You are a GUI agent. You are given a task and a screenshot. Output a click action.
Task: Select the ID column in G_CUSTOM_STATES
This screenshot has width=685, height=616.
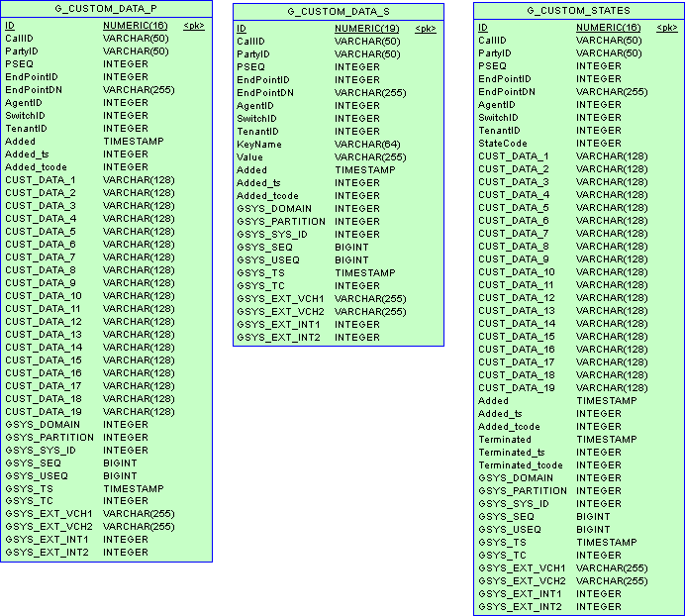tap(483, 28)
